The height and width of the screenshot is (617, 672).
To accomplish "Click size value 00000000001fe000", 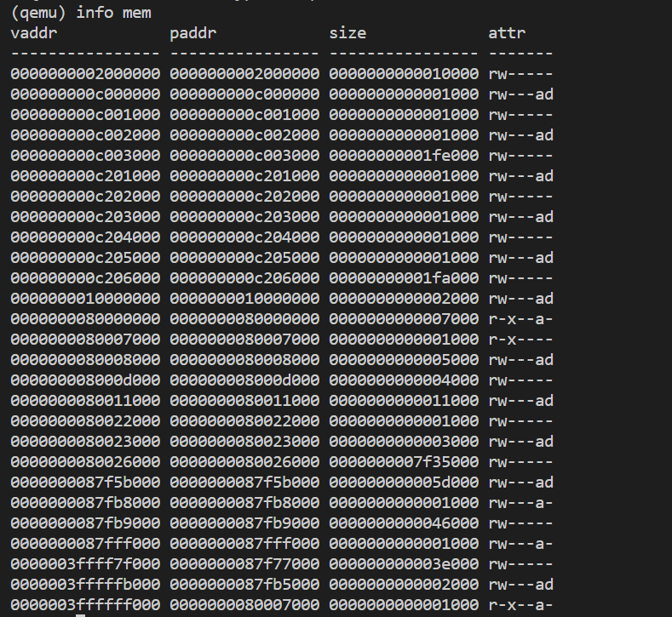I will tap(404, 156).
